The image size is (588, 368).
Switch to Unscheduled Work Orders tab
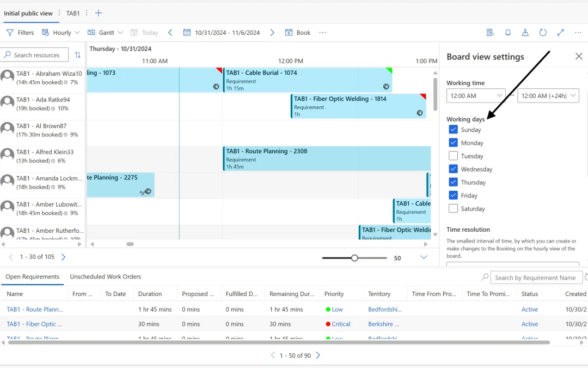coord(106,277)
